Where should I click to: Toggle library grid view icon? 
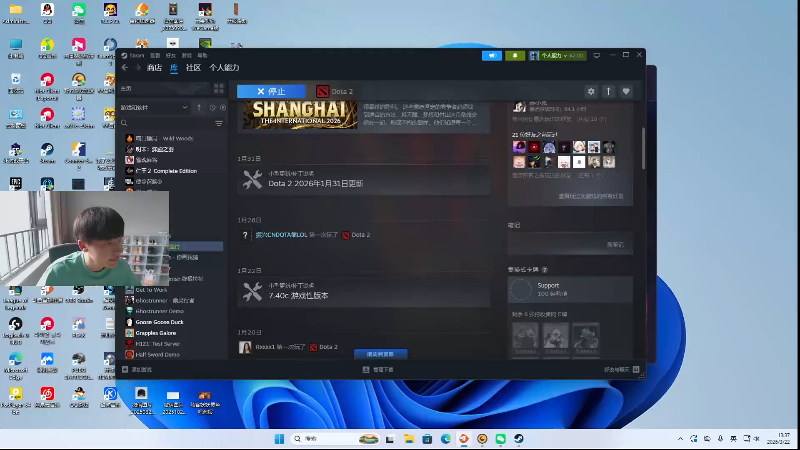(x=218, y=88)
